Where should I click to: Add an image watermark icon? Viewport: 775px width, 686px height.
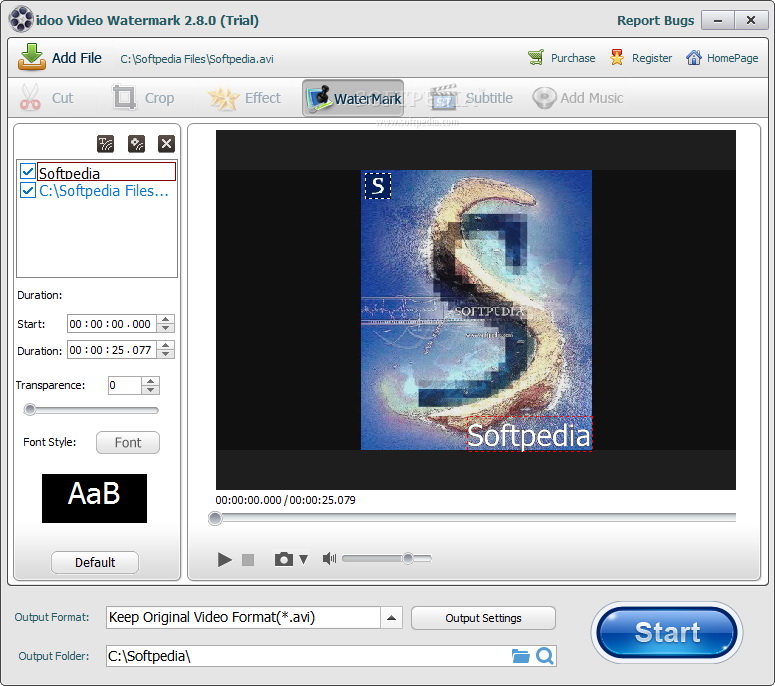[x=136, y=144]
